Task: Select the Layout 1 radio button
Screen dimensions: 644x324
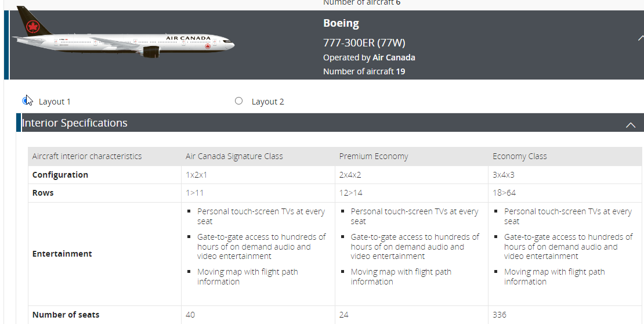Action: (x=26, y=101)
